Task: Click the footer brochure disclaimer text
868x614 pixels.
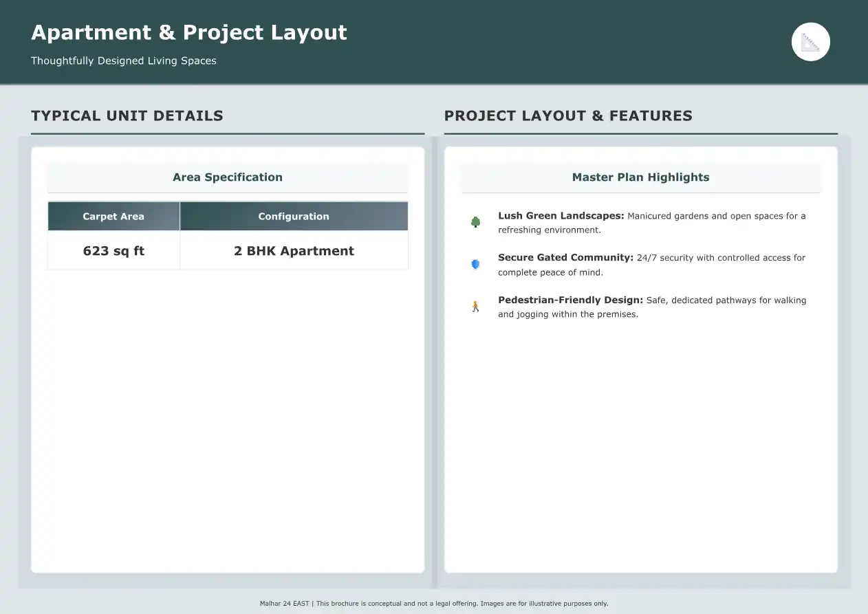Action: pos(434,604)
